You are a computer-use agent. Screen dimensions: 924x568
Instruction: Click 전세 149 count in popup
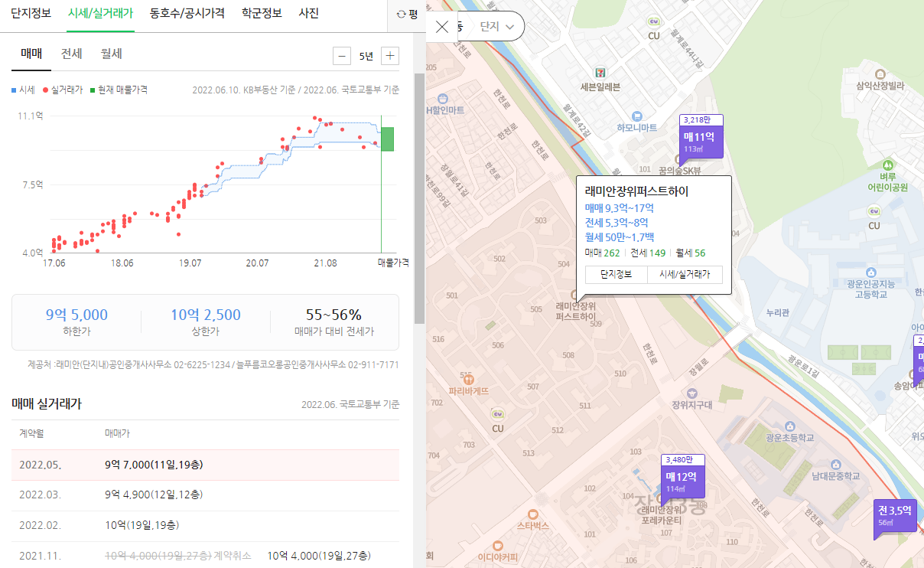pyautogui.click(x=647, y=253)
